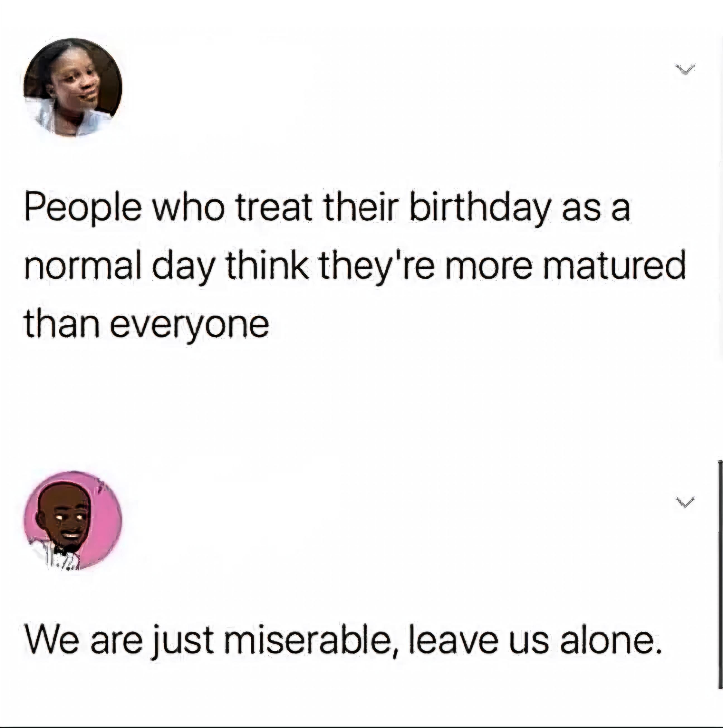Expand the chevron menu on the birthday tweet
The image size is (723, 728).
tap(684, 69)
